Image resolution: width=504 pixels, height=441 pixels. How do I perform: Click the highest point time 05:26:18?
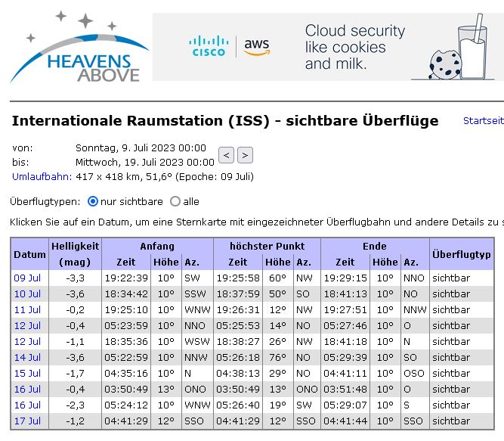coord(238,357)
